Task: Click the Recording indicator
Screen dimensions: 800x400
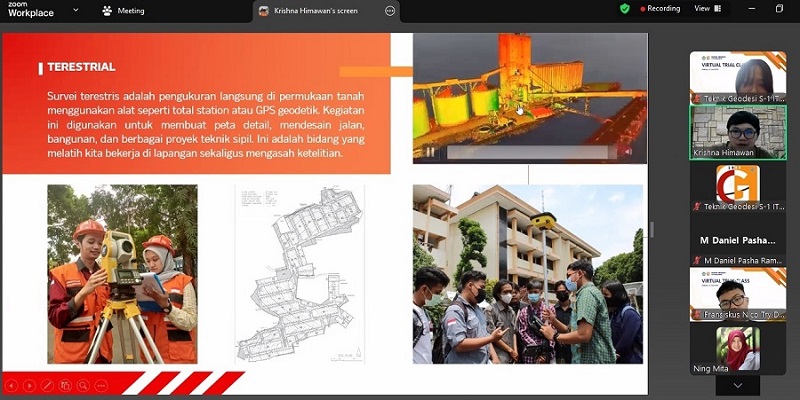Action: [658, 9]
